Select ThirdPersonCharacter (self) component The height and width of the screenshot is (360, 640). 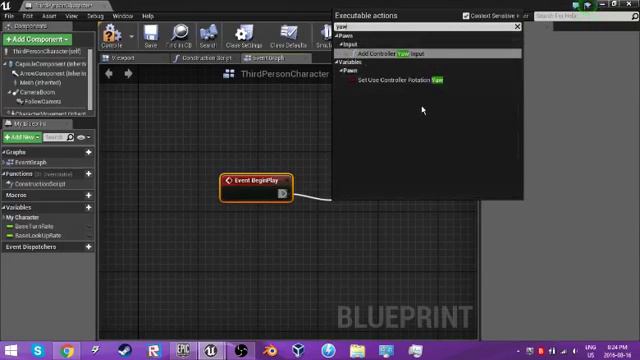46,51
